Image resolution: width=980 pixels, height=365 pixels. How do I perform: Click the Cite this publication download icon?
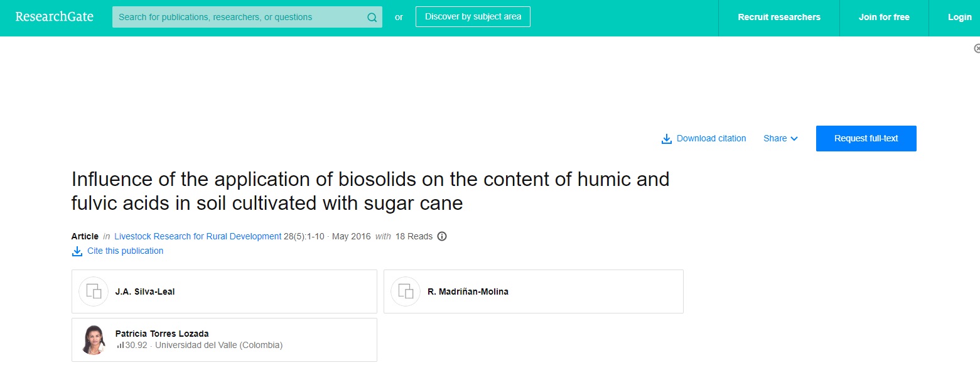[x=77, y=251]
